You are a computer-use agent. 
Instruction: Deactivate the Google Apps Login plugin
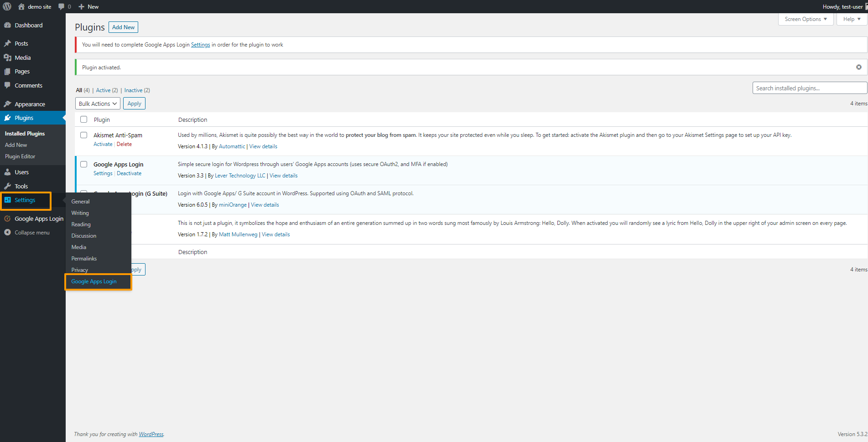point(129,173)
